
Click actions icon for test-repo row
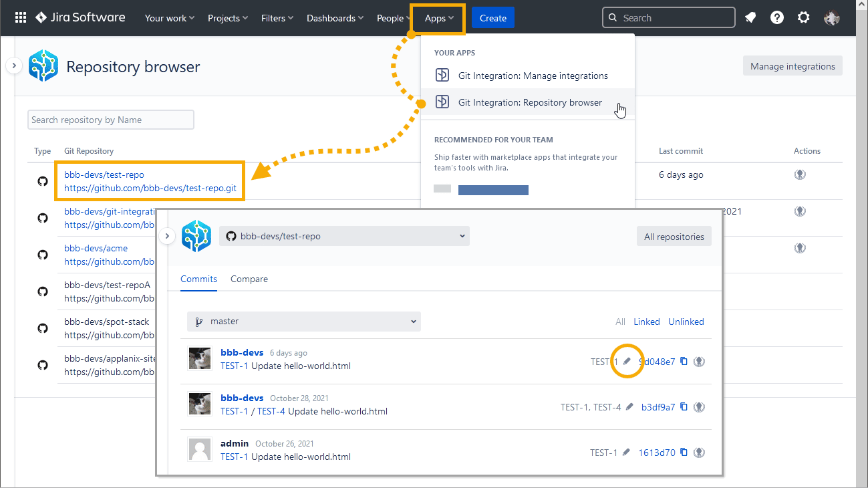coord(800,174)
